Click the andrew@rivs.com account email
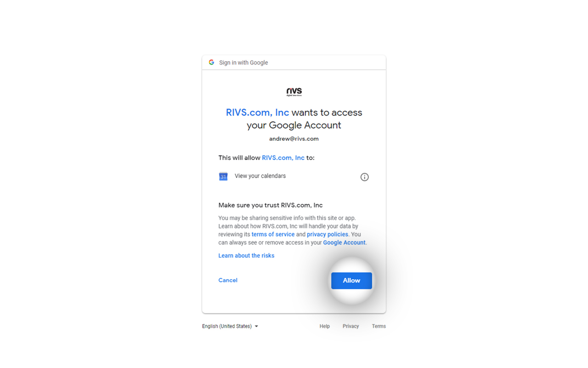588x368 pixels. 294,138
